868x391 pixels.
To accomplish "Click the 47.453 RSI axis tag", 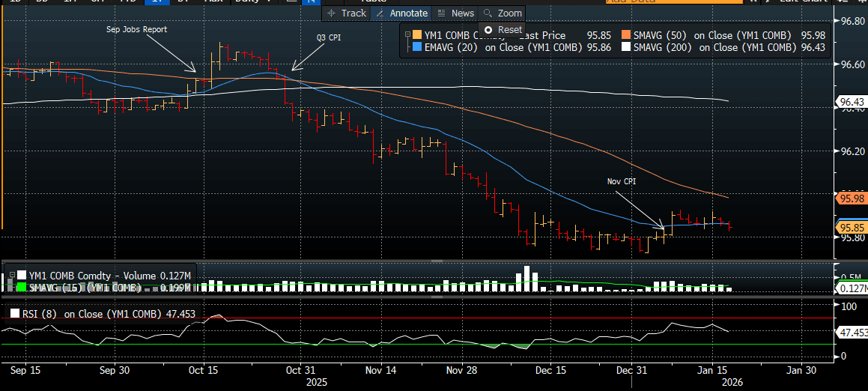I will coord(852,332).
